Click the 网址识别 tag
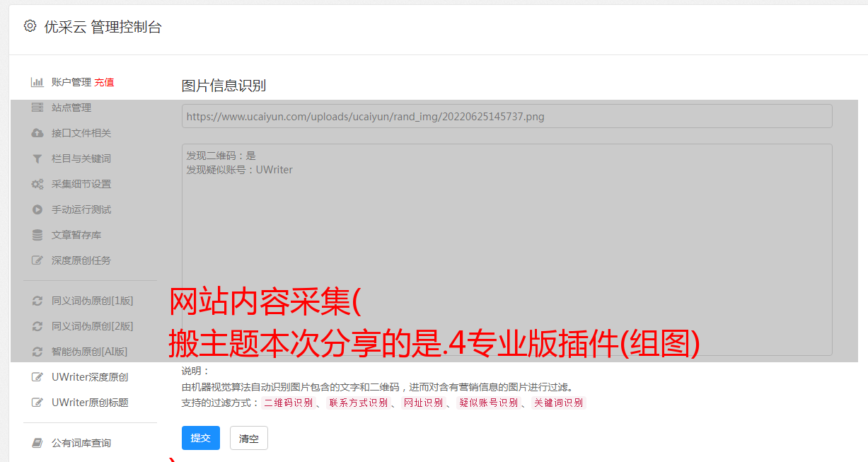The image size is (868, 462). pyautogui.click(x=423, y=403)
